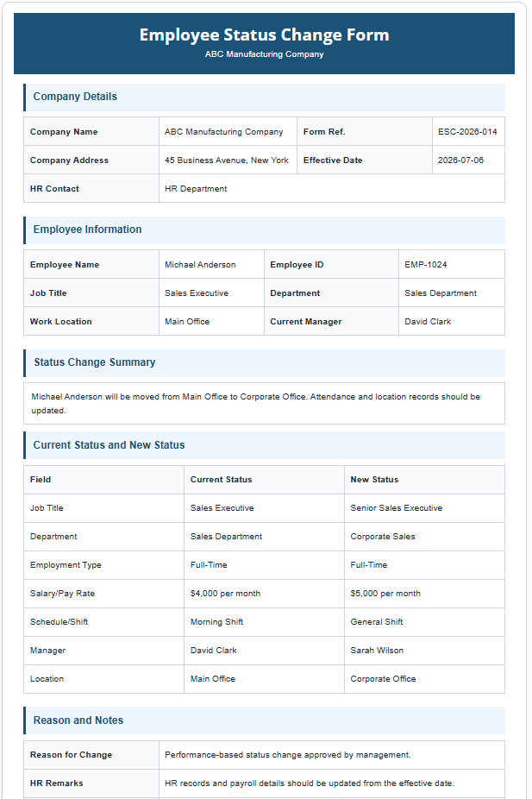Screen dimensions: 532x799
Task: Select 'Current Status and New Status' heading
Action: click(109, 445)
